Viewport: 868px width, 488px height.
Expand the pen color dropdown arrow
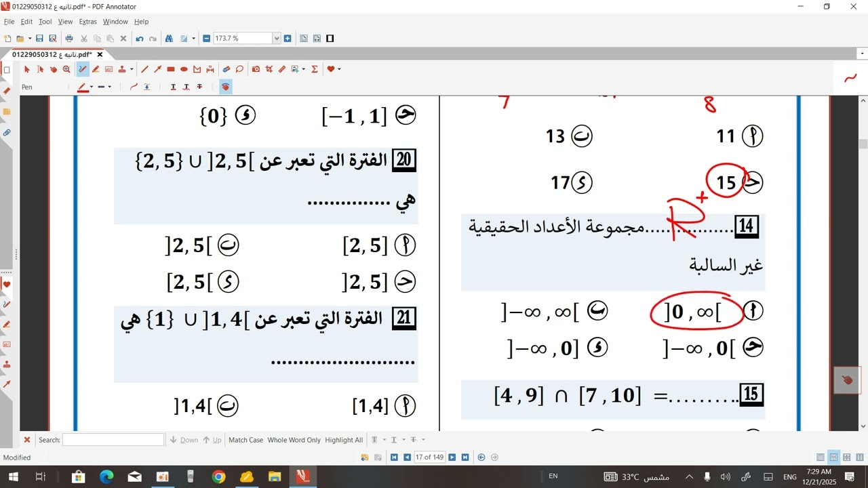92,87
